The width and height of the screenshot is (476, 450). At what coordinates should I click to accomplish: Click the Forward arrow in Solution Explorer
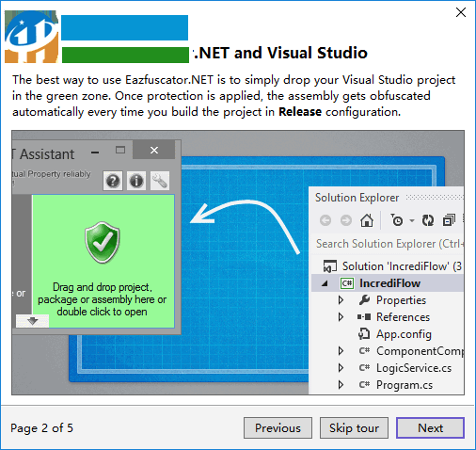pos(346,220)
